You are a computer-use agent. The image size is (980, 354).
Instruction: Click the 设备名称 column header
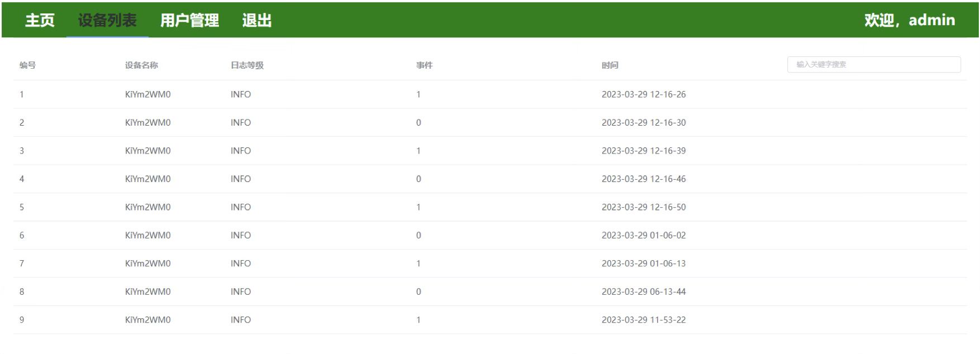141,65
